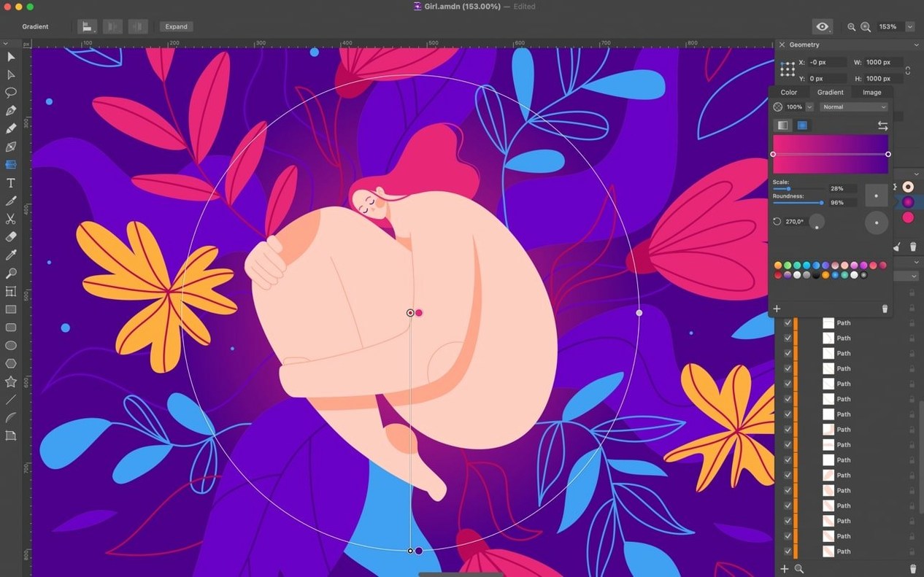Click the dark purple end color stop on canvas

coord(419,551)
